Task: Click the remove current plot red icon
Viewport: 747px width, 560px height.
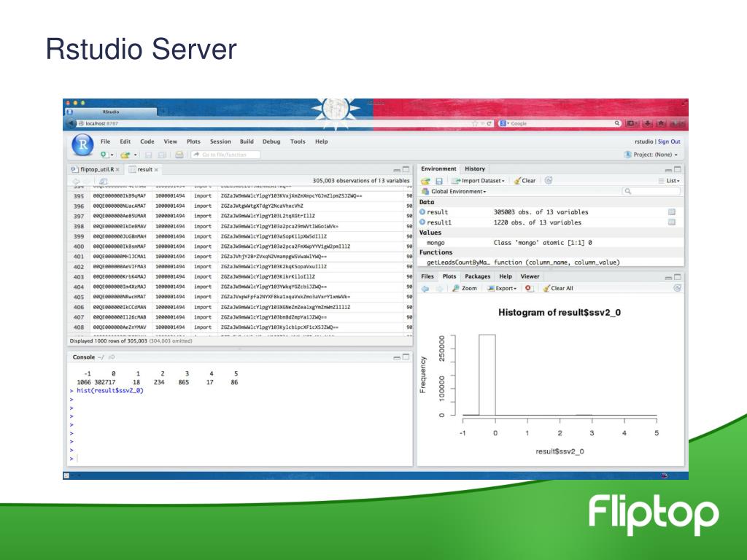Action: (528, 288)
